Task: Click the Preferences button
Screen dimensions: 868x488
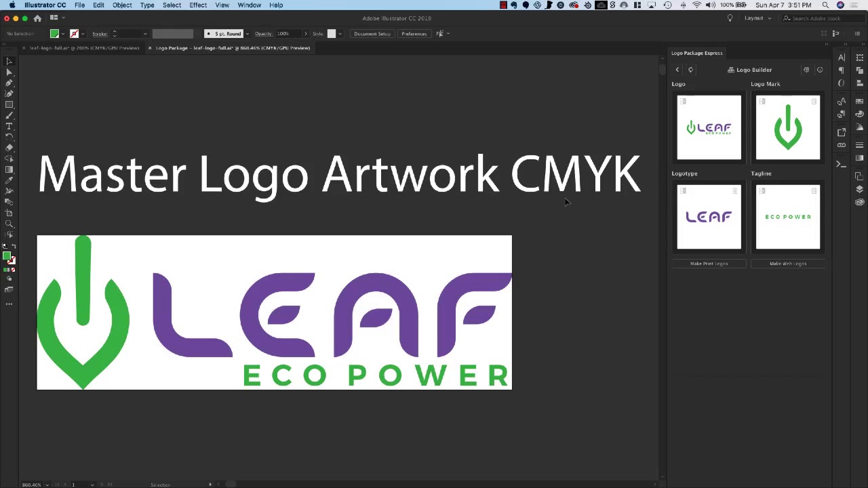Action: (x=414, y=34)
